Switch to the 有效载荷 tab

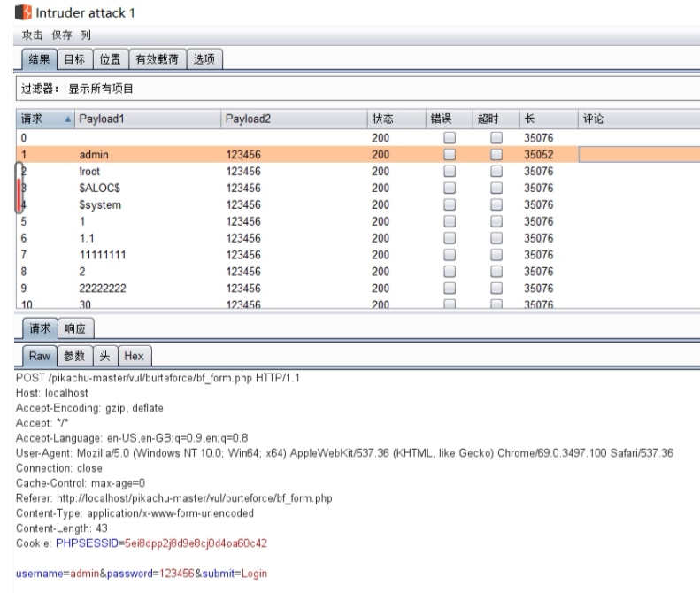pos(158,59)
